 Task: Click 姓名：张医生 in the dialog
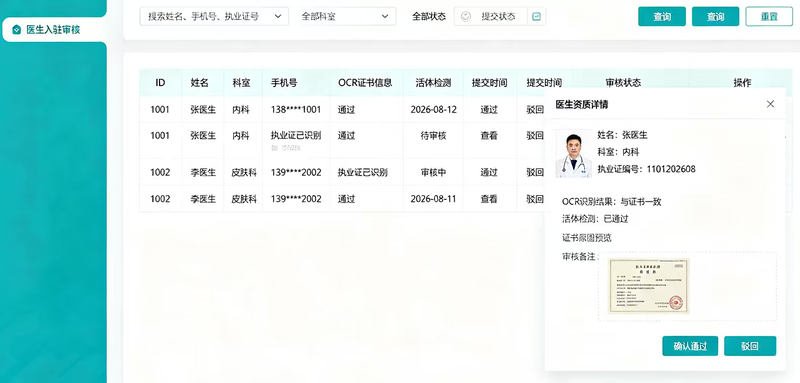click(622, 135)
